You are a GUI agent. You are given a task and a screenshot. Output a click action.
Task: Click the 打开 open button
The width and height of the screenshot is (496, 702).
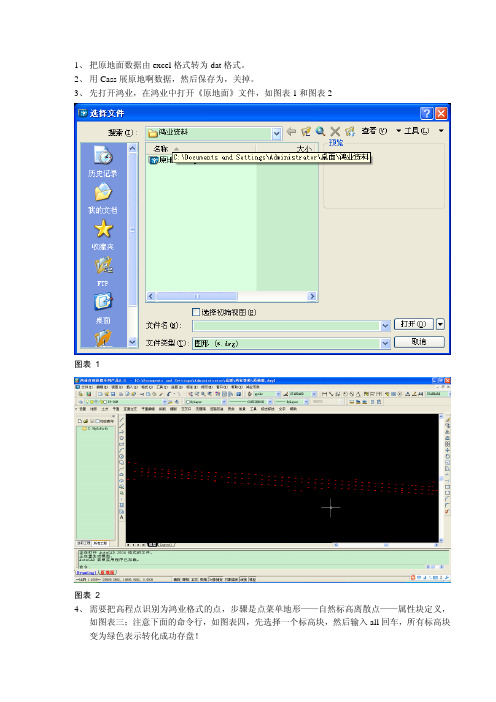414,324
